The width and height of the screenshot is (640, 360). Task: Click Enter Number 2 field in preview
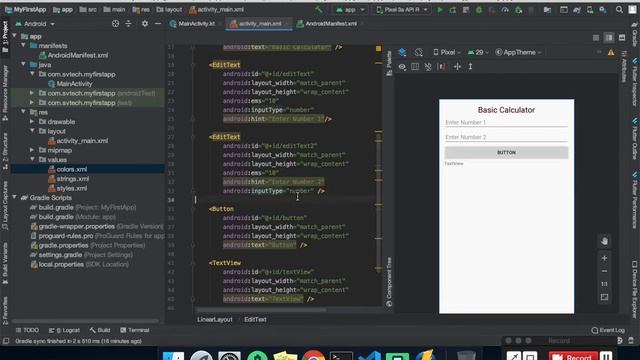point(506,137)
